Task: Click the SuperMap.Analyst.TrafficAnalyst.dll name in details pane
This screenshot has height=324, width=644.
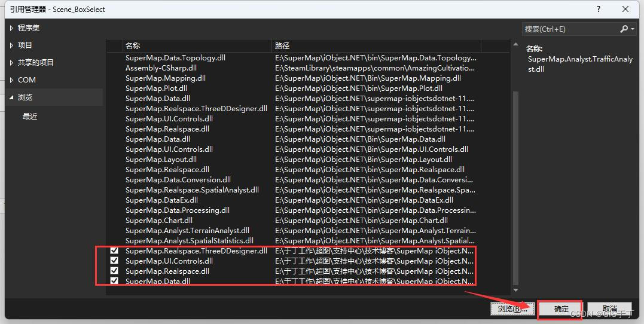Action: [581, 64]
